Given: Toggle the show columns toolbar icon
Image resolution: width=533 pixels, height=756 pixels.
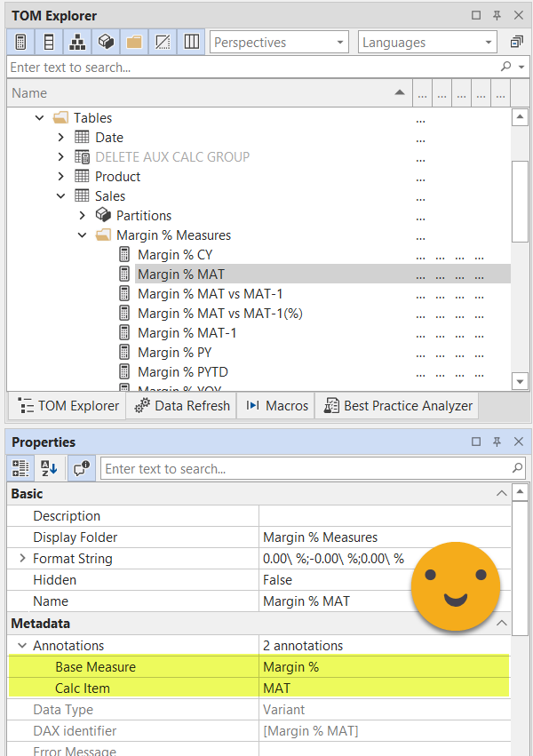Looking at the screenshot, I should tap(49, 42).
